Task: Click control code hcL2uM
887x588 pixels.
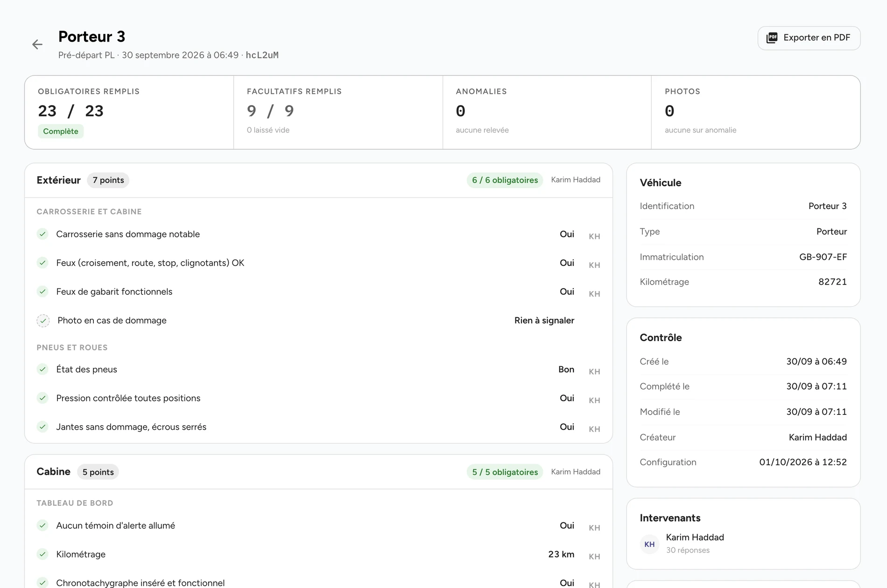Action: [x=262, y=55]
